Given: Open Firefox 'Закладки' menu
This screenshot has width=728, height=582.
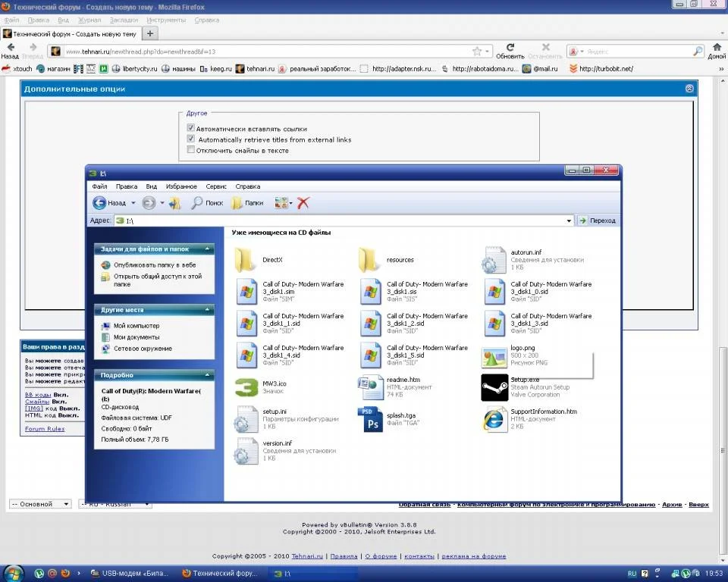Looking at the screenshot, I should click(x=124, y=20).
